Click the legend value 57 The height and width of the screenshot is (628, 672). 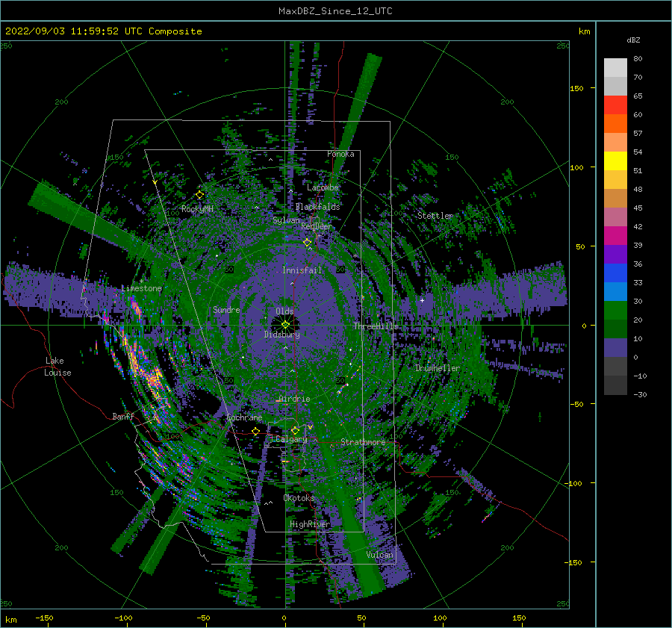638,134
